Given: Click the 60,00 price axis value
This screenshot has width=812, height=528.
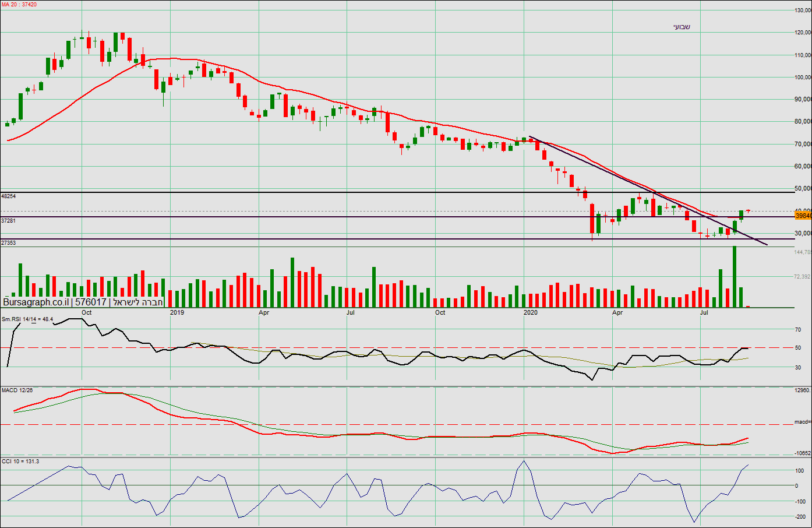Looking at the screenshot, I should coord(803,167).
